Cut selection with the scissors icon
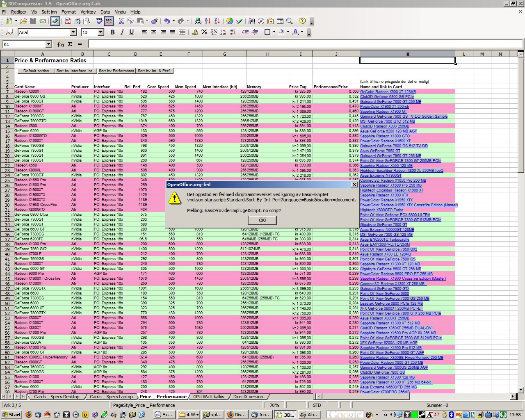The image size is (525, 420). point(121,21)
